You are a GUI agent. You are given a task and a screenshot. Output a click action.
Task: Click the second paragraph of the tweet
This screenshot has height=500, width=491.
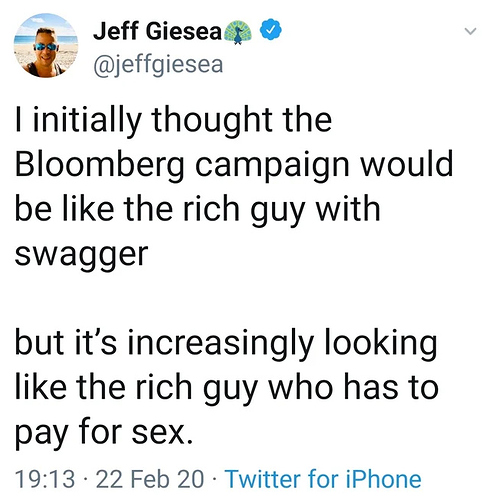pyautogui.click(x=227, y=388)
